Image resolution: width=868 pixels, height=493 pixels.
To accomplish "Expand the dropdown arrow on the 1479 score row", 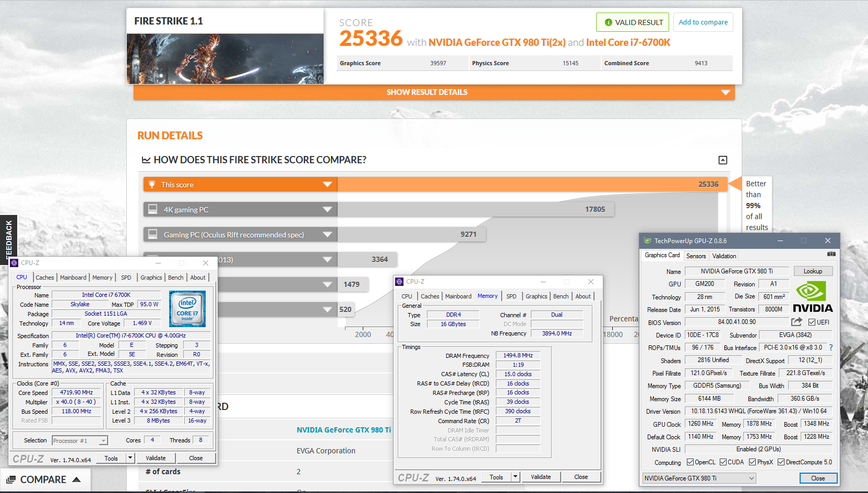I will [327, 284].
